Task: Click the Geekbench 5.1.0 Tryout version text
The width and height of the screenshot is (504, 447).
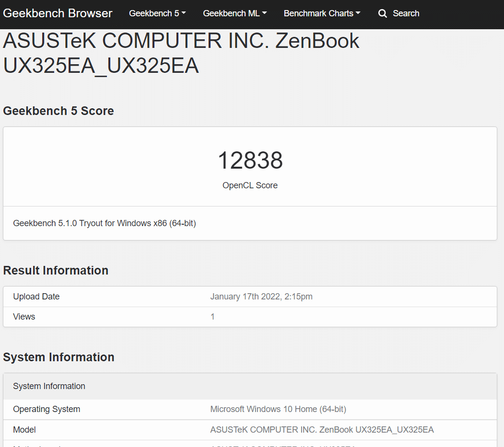Action: pyautogui.click(x=105, y=223)
